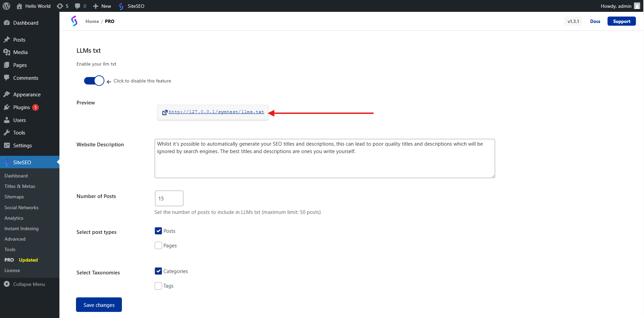Image resolution: width=644 pixels, height=318 pixels.
Task: Click the Media icon in sidebar
Action: pyautogui.click(x=7, y=52)
